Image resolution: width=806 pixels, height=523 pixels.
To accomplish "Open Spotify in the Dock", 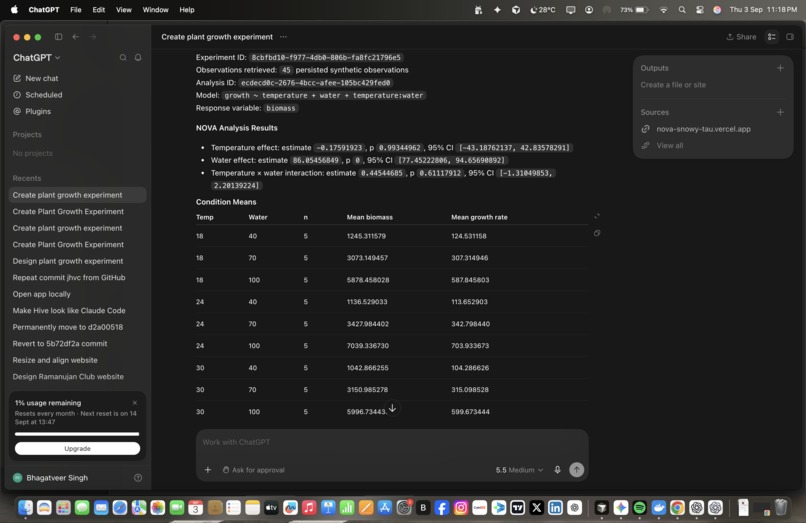I will click(x=639, y=508).
